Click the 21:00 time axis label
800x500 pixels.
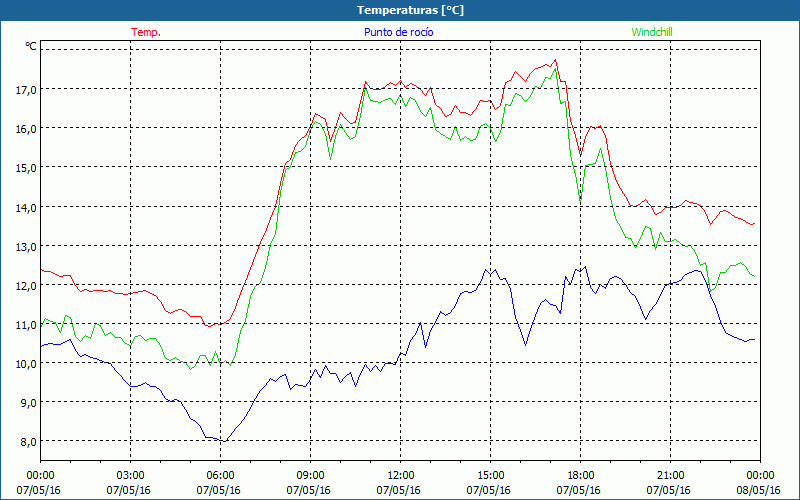coord(670,476)
